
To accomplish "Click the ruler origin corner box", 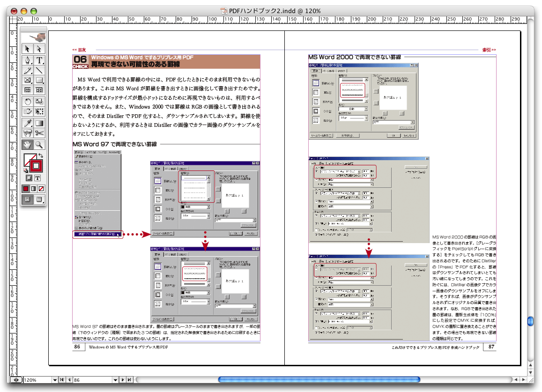I will [x=14, y=19].
